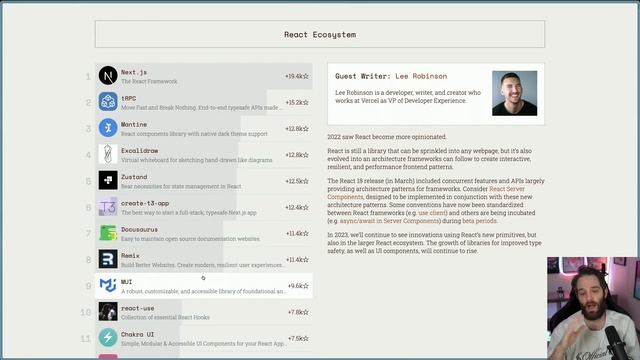640x360 pixels.
Task: Click the star icon beside +9.6k
Action: coord(306,286)
